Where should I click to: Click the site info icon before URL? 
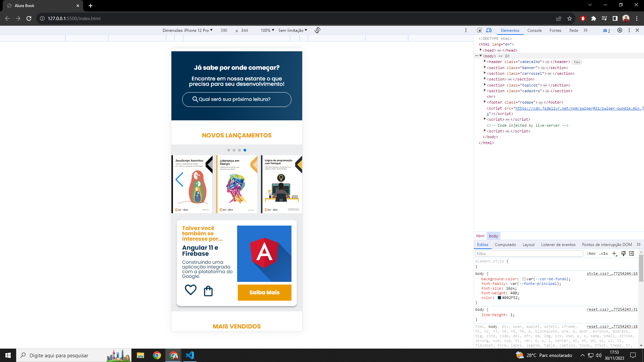pos(42,18)
